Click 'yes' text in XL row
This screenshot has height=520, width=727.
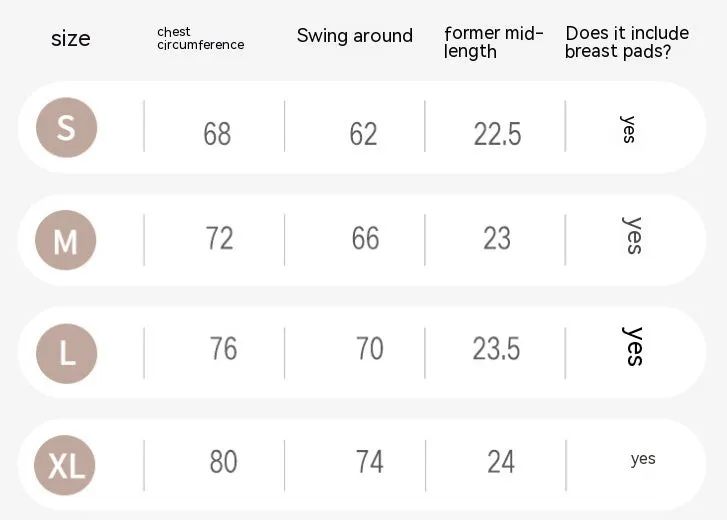tap(643, 459)
